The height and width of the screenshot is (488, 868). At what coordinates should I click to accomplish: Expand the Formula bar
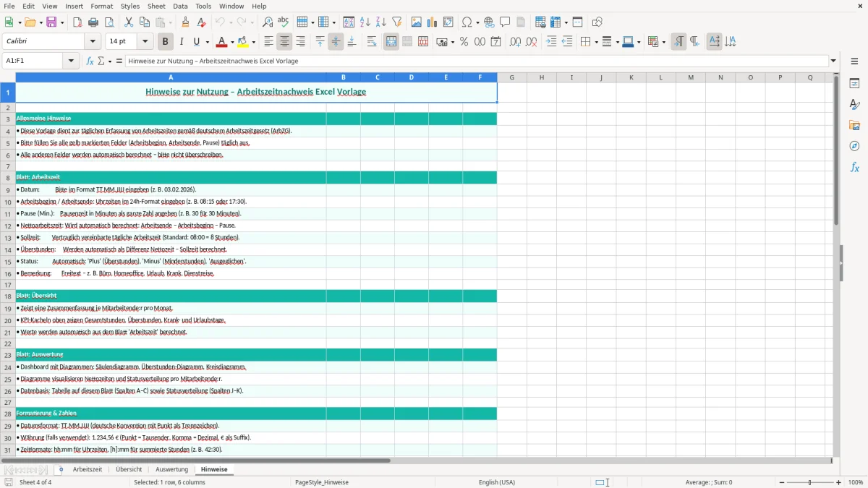[x=833, y=61]
